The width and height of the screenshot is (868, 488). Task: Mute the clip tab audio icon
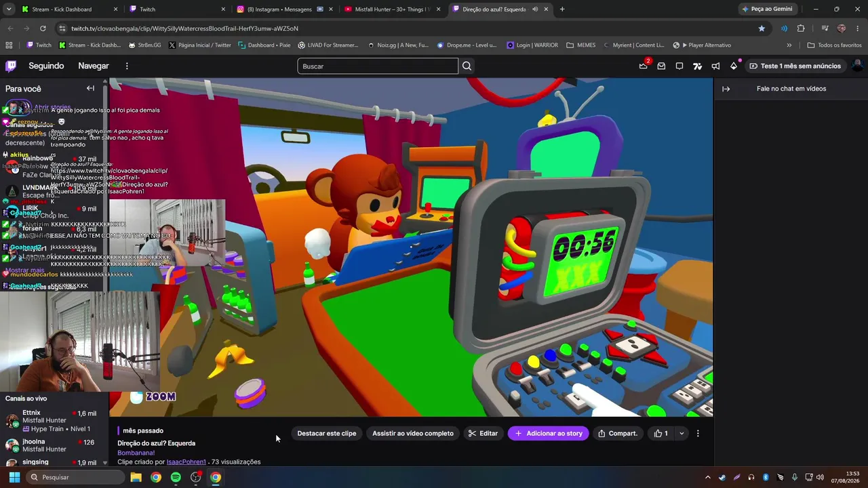[x=534, y=9]
